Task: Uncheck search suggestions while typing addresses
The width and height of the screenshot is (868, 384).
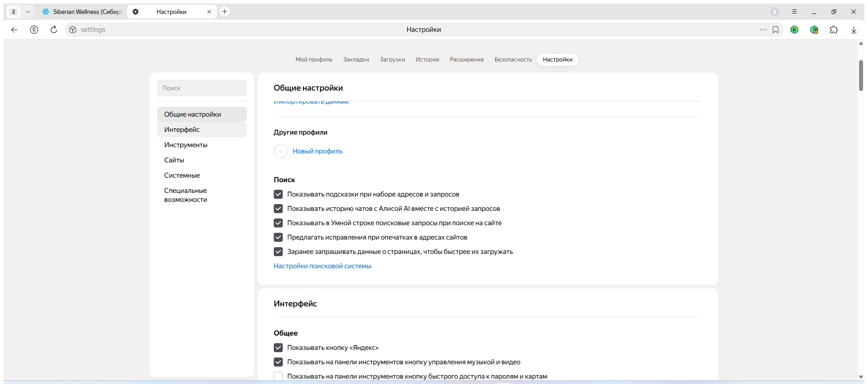Action: click(278, 194)
